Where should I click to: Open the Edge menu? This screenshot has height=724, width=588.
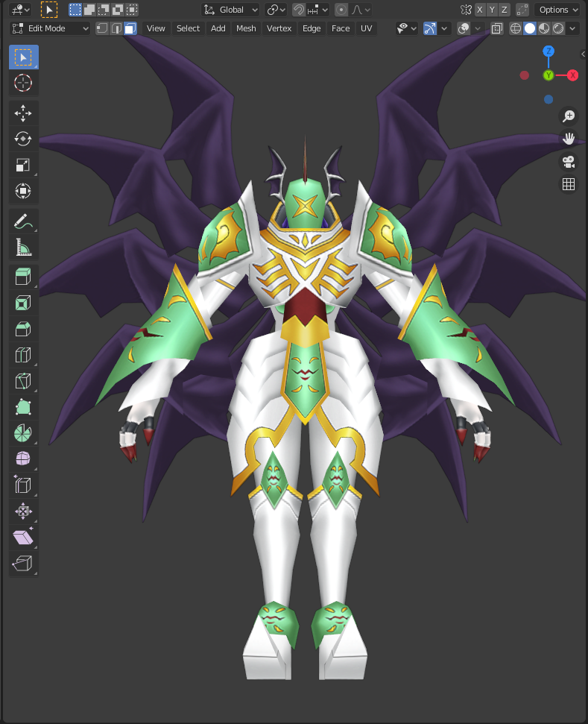pos(312,28)
